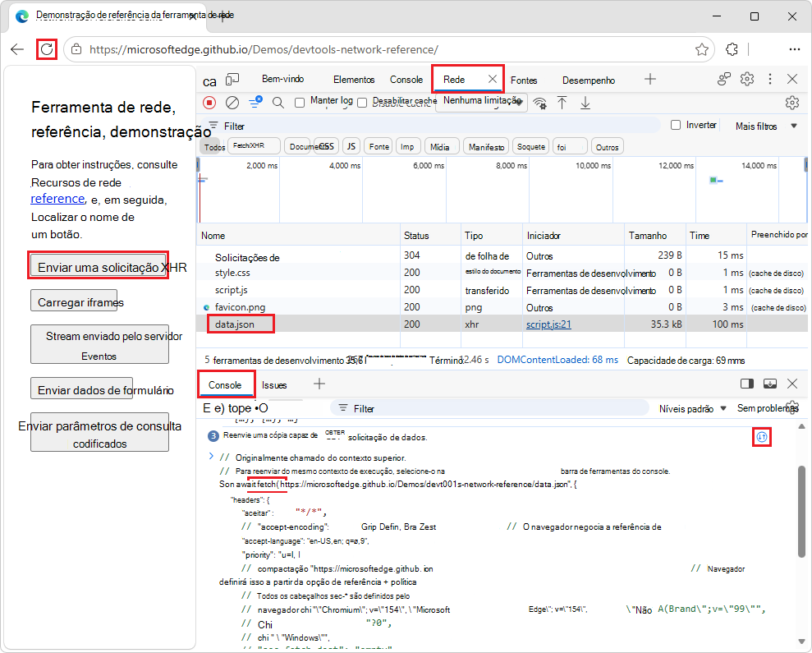
Task: Click in the network Filter input field
Action: coord(430,126)
